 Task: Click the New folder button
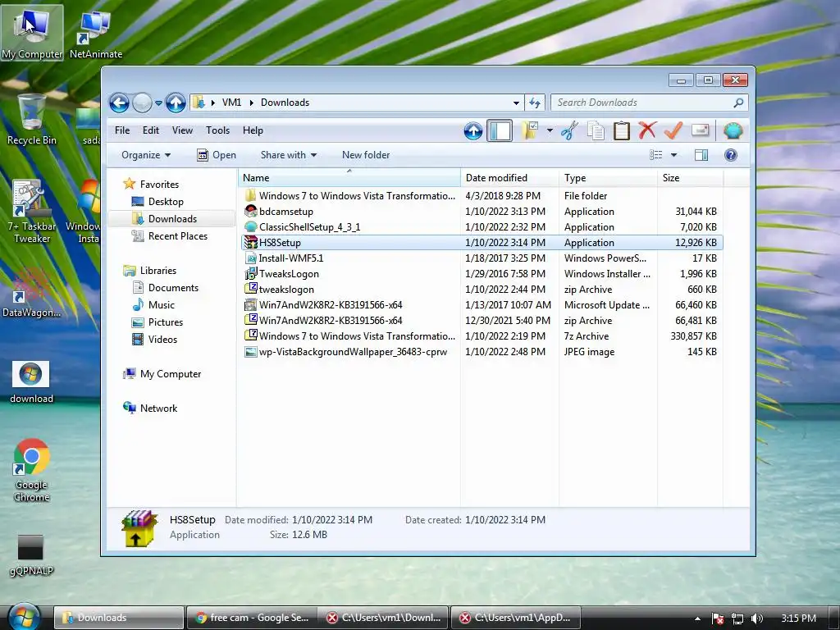(366, 155)
